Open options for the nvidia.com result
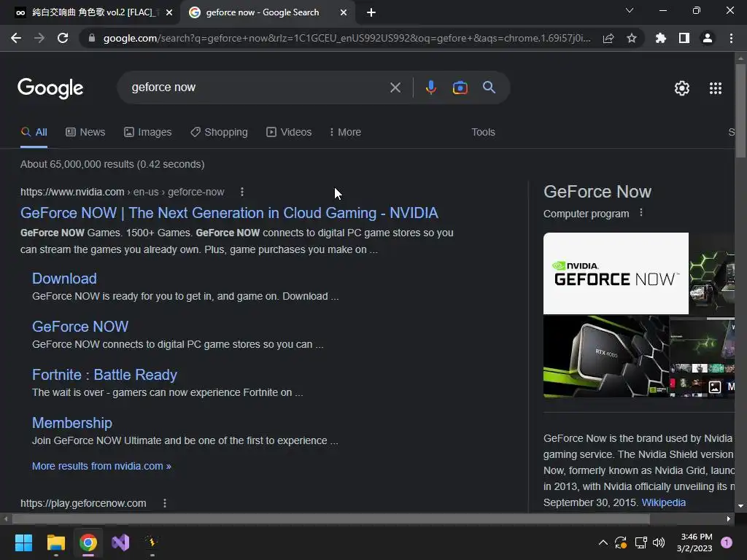The height and width of the screenshot is (560, 747). 242,192
